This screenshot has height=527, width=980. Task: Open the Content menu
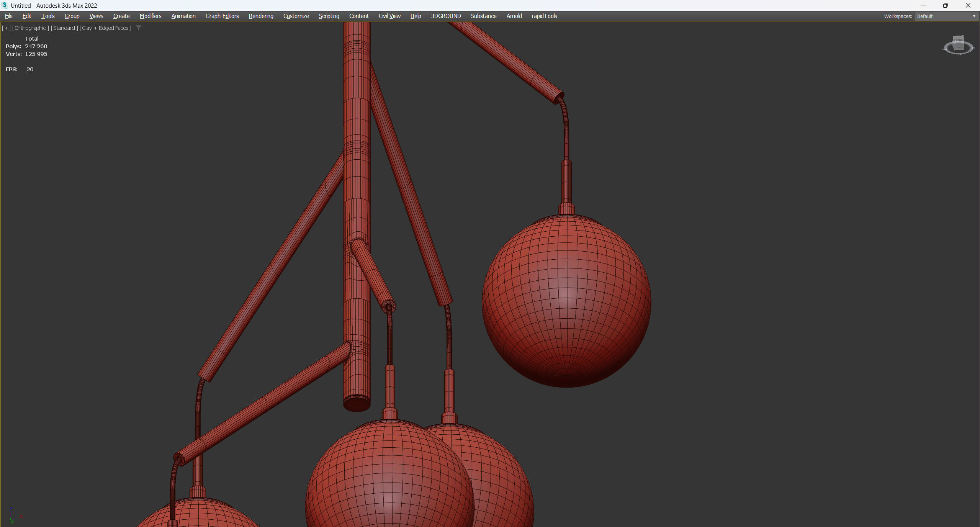pos(359,16)
